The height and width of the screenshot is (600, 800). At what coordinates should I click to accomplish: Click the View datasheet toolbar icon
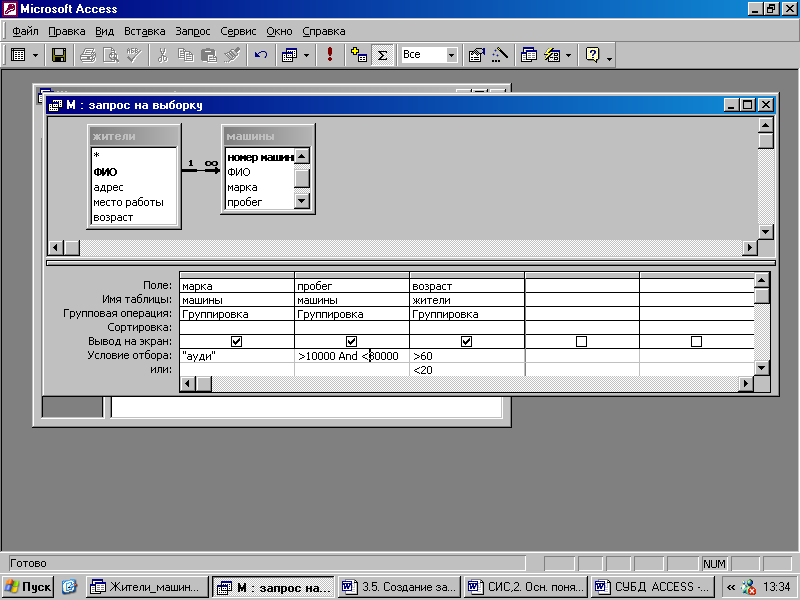18,55
